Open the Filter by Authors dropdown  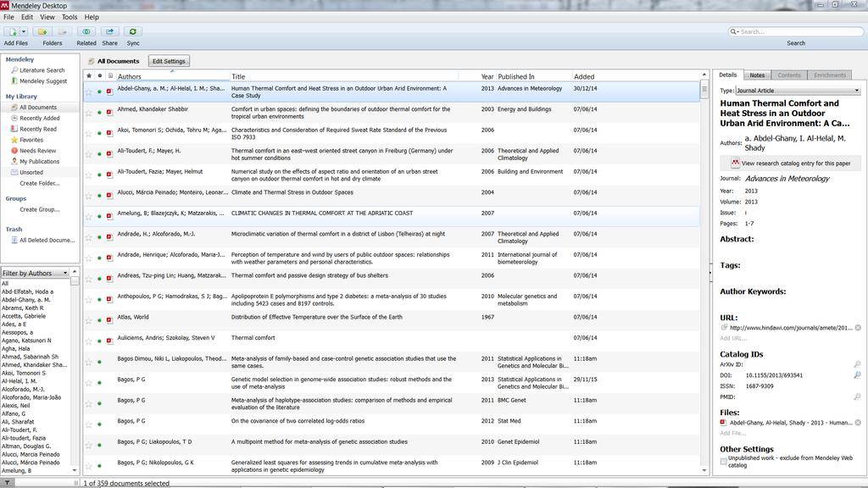click(x=35, y=273)
